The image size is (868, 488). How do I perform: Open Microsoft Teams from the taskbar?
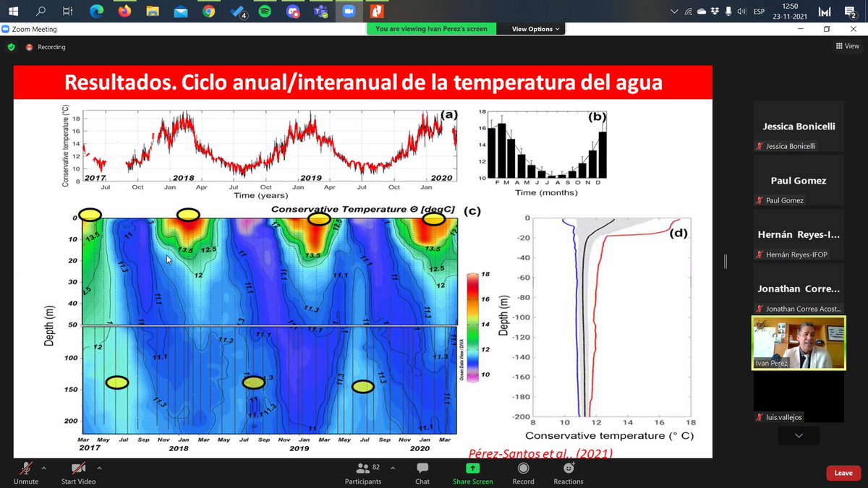point(320,12)
